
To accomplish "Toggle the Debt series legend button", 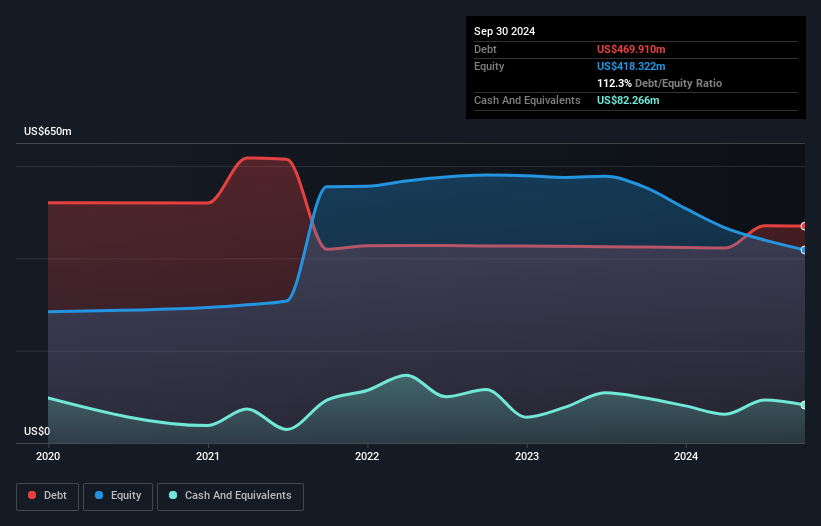I will coord(48,496).
